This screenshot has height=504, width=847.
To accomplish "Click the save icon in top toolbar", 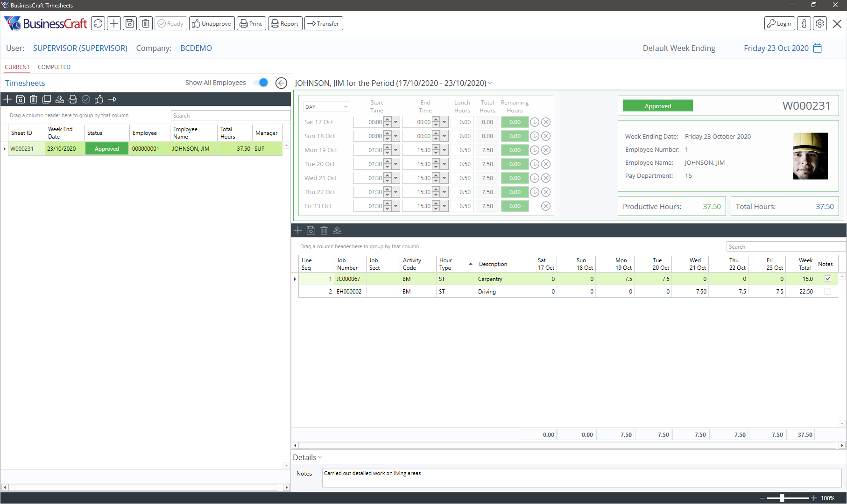I will 130,23.
